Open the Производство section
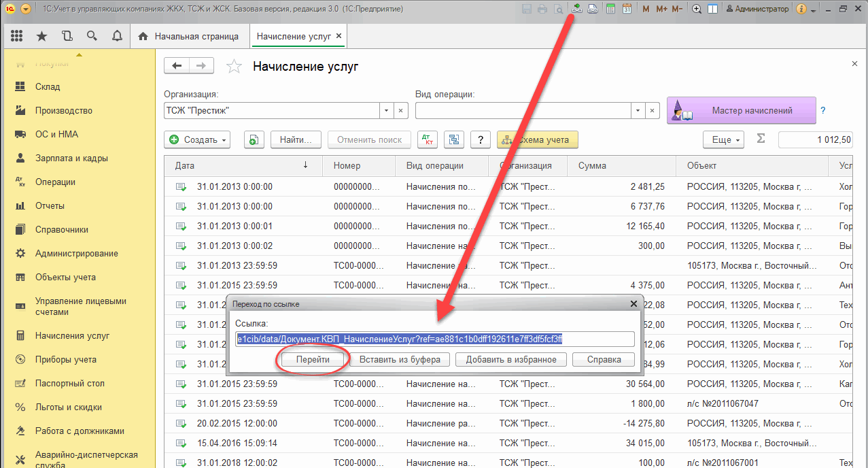Viewport: 868px width, 468px height. (64, 110)
